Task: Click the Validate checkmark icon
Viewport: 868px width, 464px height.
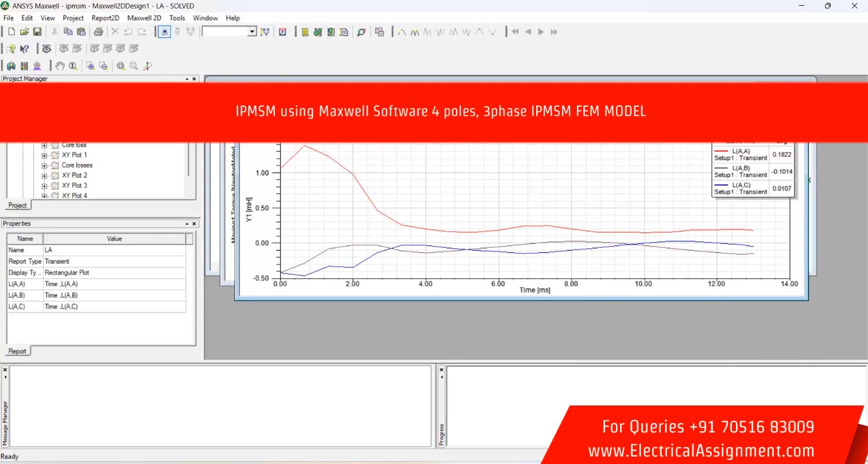Action: 317,32
